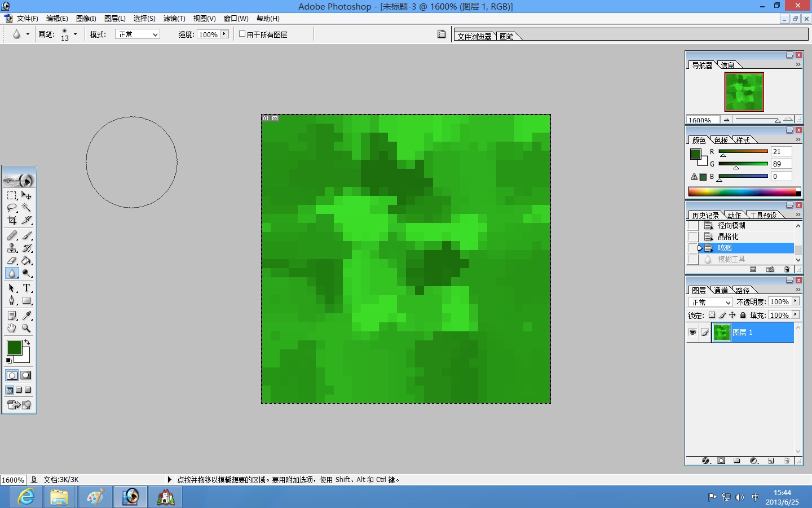Viewport: 812px width, 508px height.
Task: Click the G value input field
Action: pos(781,164)
